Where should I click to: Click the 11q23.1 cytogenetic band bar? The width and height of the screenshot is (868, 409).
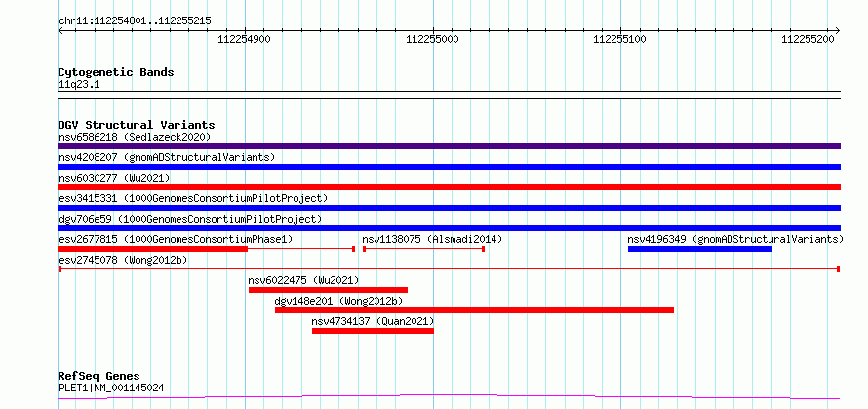(x=449, y=95)
